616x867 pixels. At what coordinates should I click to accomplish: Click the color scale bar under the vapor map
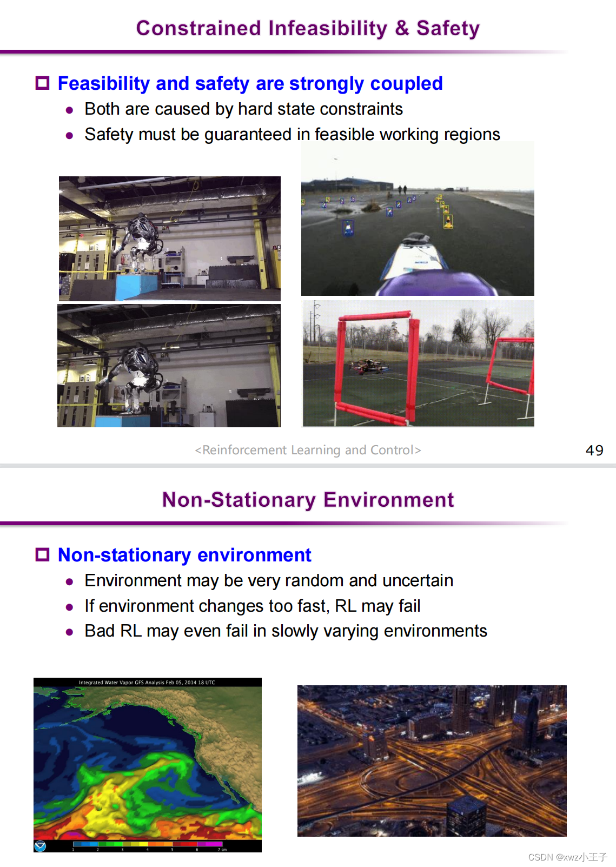[148, 844]
